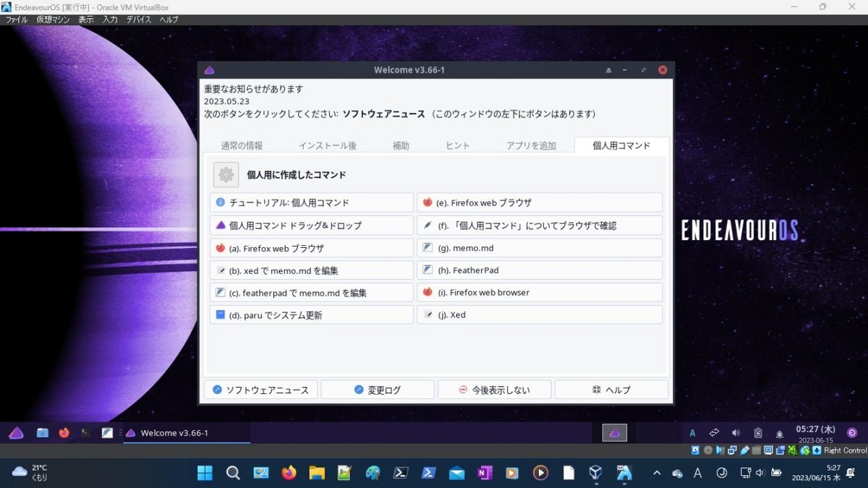868x488 pixels.
Task: Open the notification bell in Xfce panel
Action: [780, 434]
